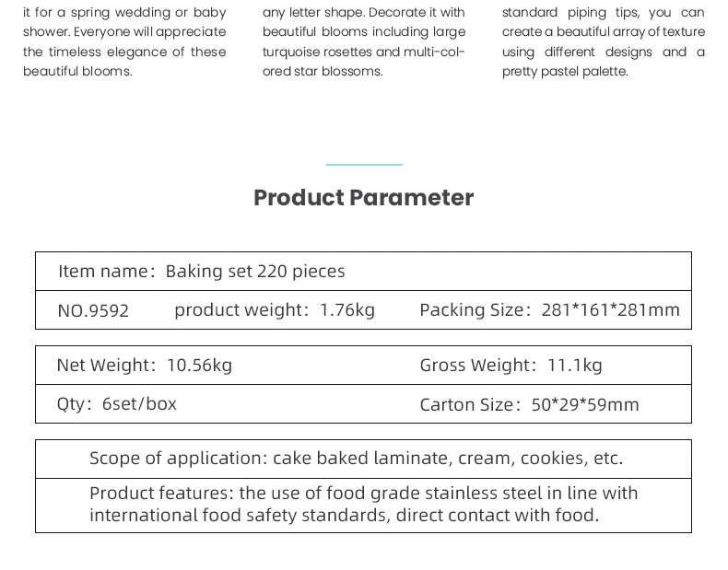The image size is (728, 570).
Task: Click the paragraph about standard piping tips
Action: coord(603,41)
